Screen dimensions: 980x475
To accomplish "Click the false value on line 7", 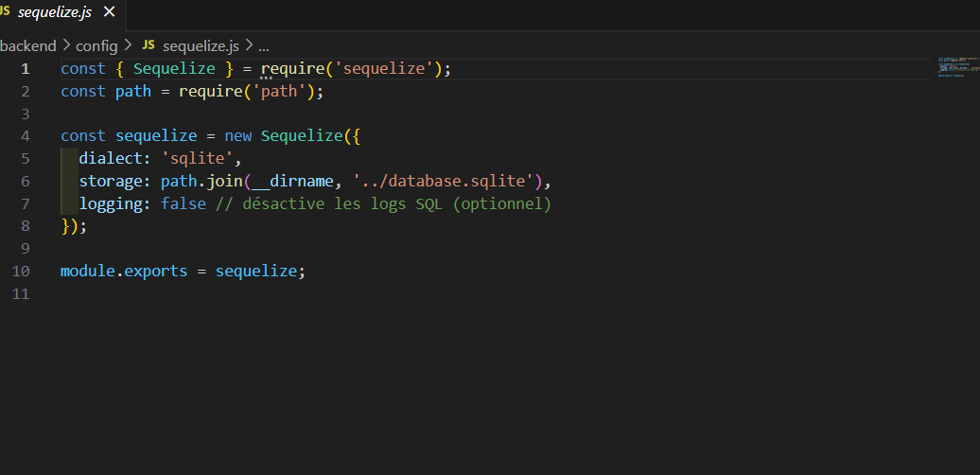I will [x=184, y=203].
